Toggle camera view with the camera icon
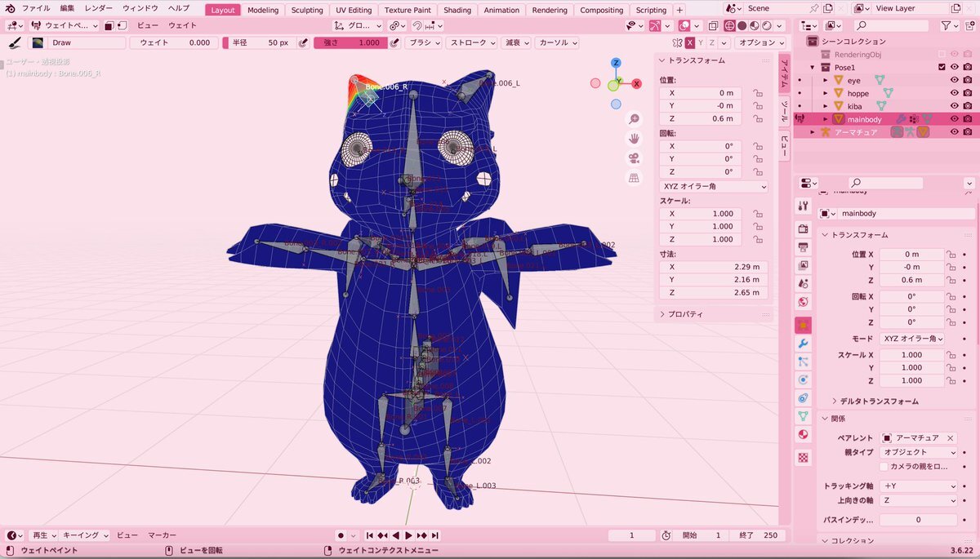This screenshot has width=980, height=559. [634, 158]
